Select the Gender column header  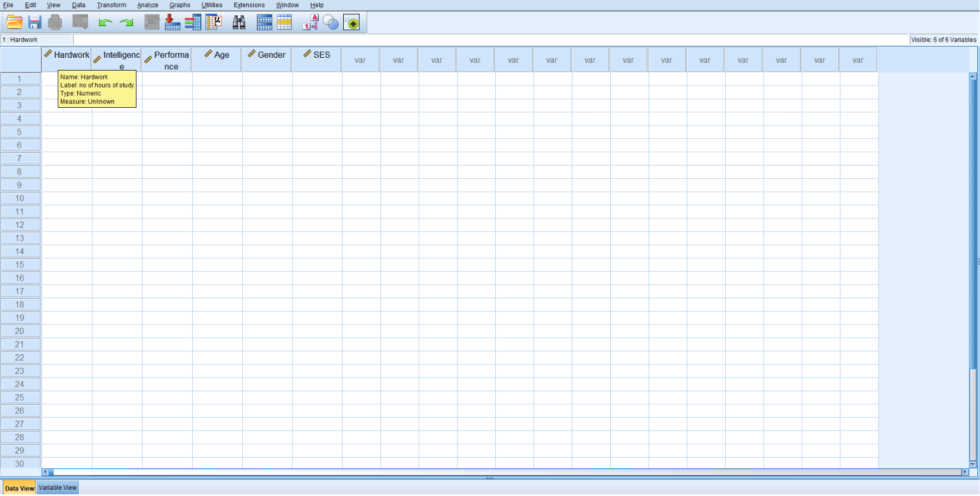(x=267, y=59)
